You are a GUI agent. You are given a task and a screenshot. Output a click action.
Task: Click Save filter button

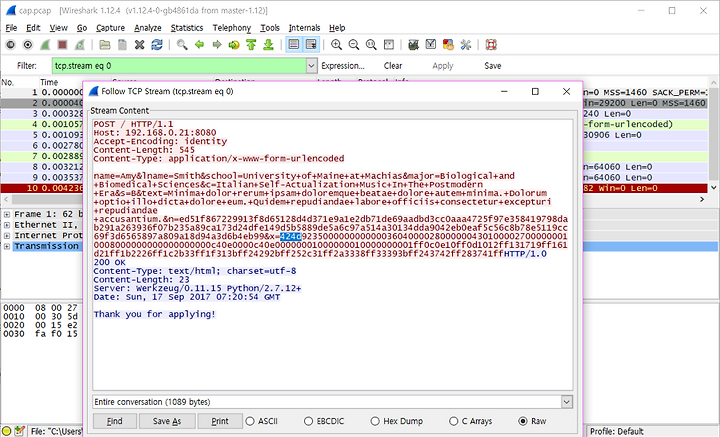(x=493, y=66)
